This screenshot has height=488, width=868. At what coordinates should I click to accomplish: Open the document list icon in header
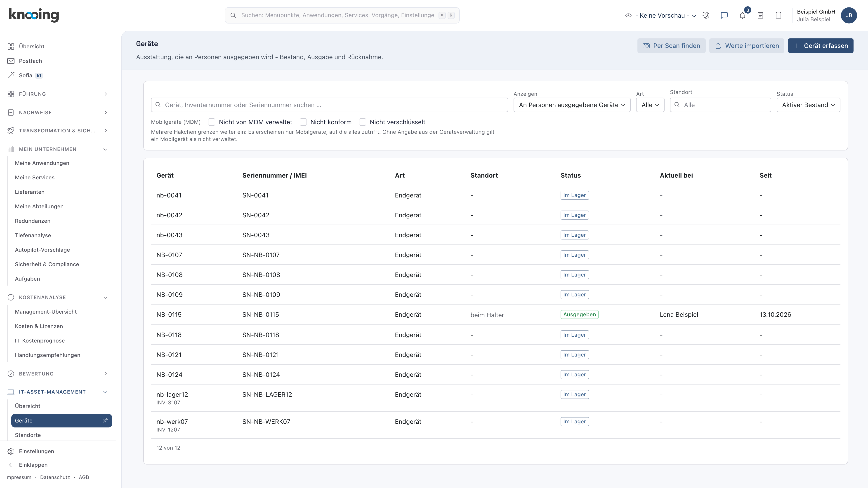760,15
